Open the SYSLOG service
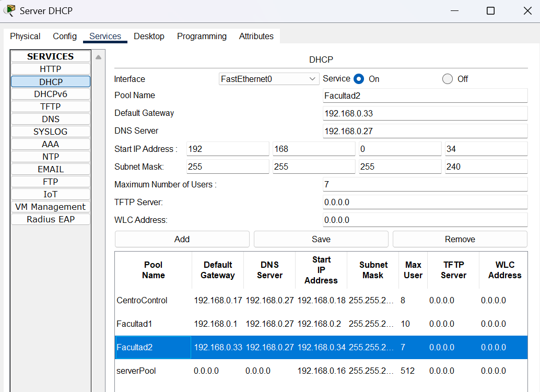This screenshot has width=540, height=392. coord(51,132)
